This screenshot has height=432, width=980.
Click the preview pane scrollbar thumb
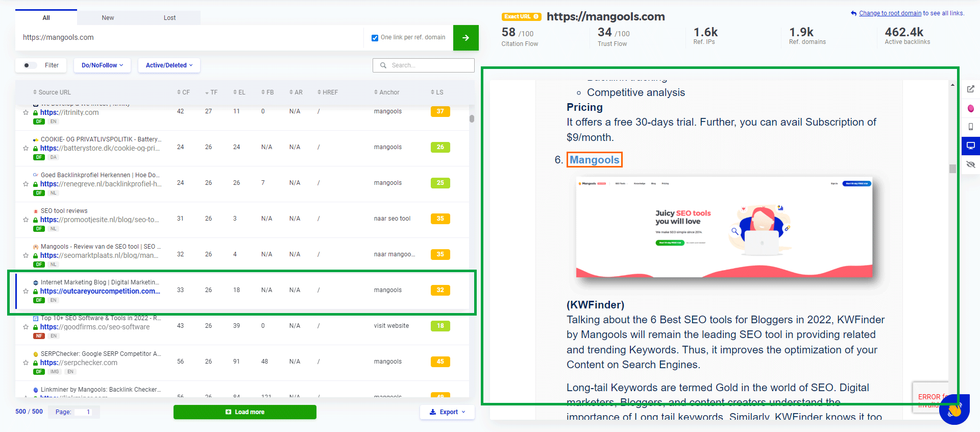pos(952,169)
